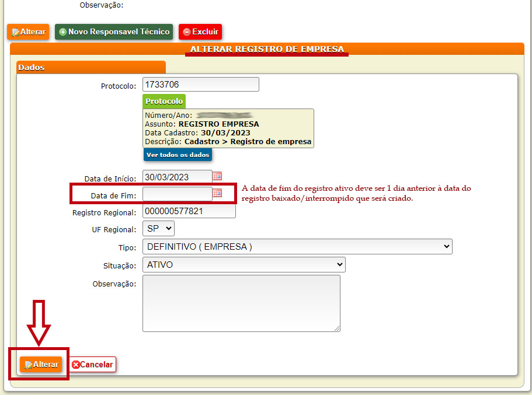Click the green Protocolo tab label
Screen dimensions: 532x395
coord(164,102)
